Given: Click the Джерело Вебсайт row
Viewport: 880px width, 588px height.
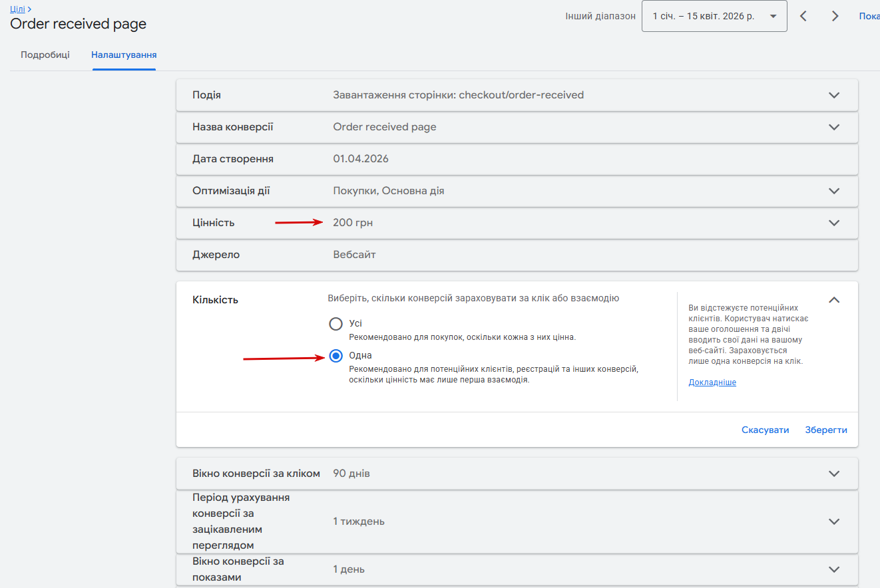Looking at the screenshot, I should pyautogui.click(x=517, y=255).
